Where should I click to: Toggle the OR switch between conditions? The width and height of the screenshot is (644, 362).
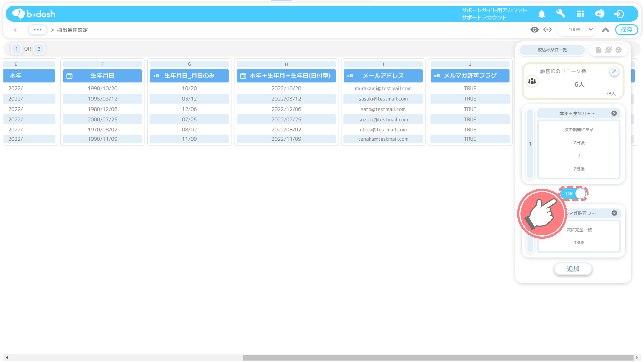coord(574,194)
